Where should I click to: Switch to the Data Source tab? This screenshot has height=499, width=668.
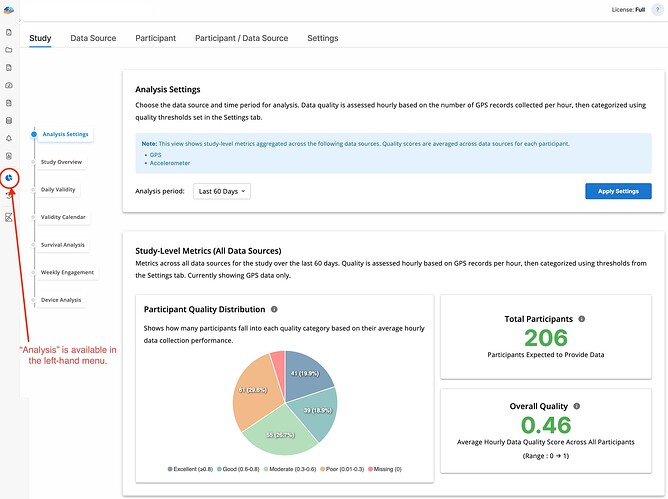point(93,38)
